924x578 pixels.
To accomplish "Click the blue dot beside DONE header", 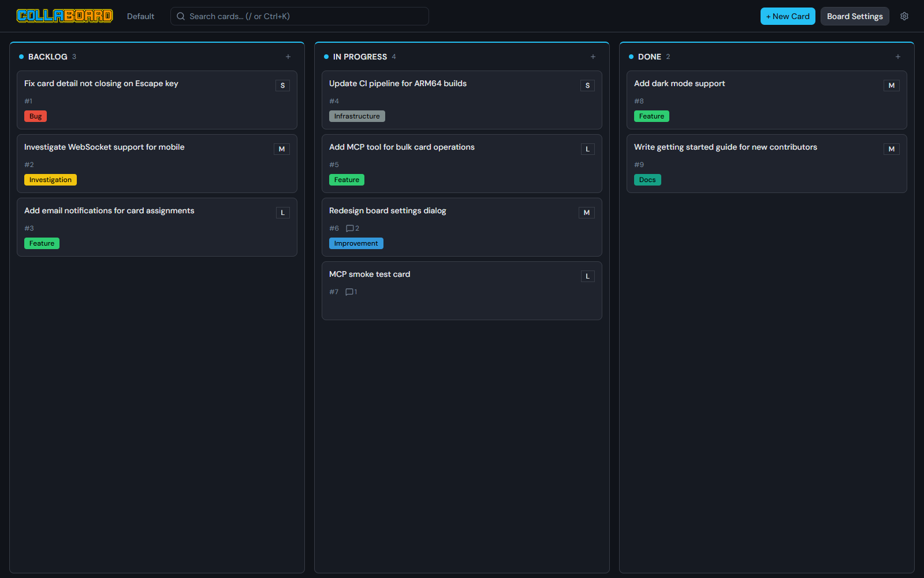I will [x=631, y=57].
